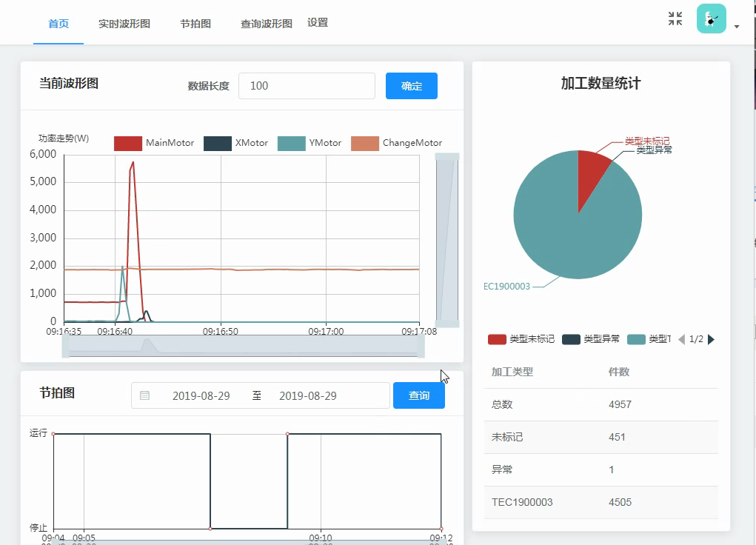Screen dimensions: 756x545
Task: Switch to the 实时波形图 tab
Action: (x=124, y=24)
